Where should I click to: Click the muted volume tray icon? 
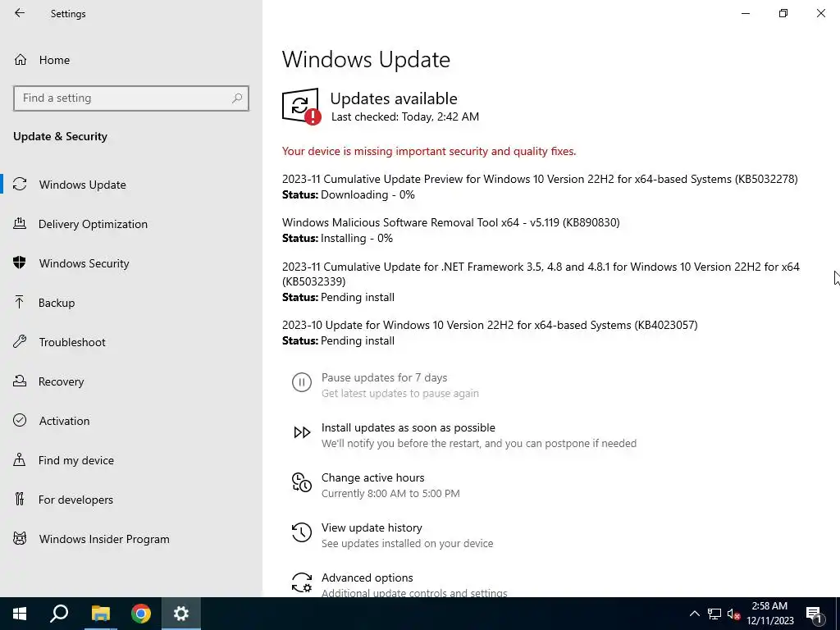734,614
